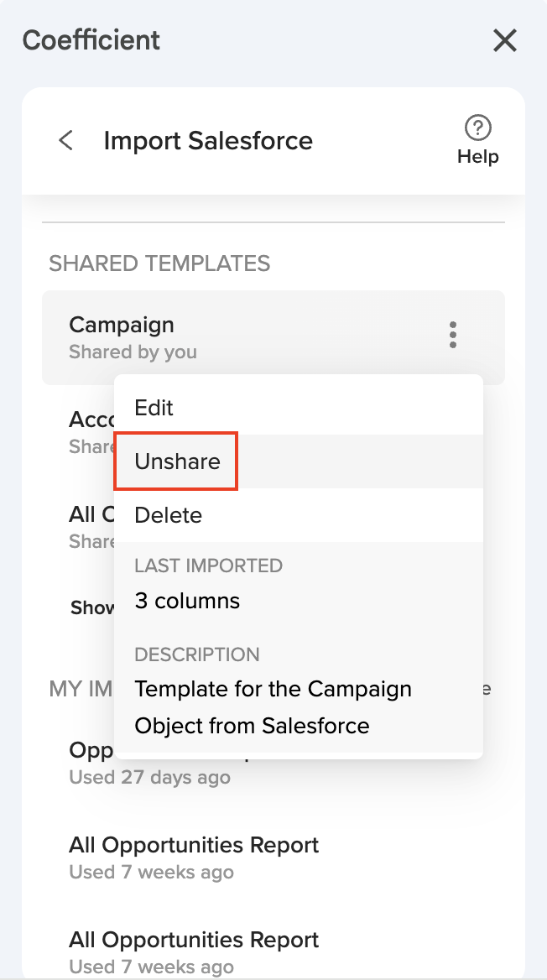Go back using the left chevron arrow
The image size is (547, 980).
click(x=66, y=140)
